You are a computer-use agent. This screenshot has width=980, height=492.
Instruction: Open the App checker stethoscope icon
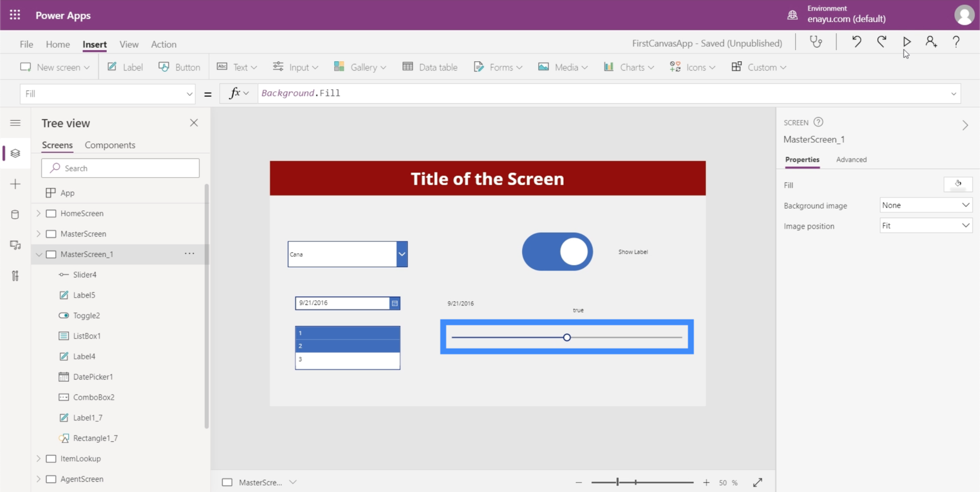pyautogui.click(x=816, y=42)
